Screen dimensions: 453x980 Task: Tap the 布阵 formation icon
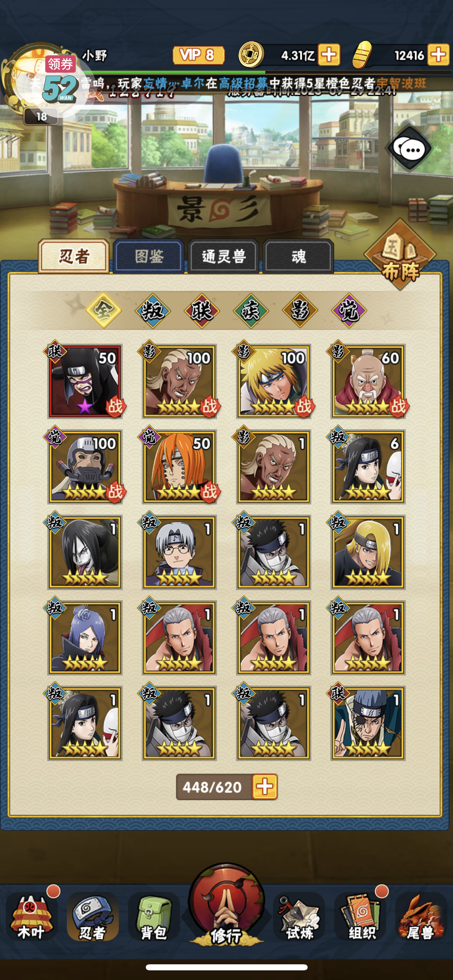[400, 255]
